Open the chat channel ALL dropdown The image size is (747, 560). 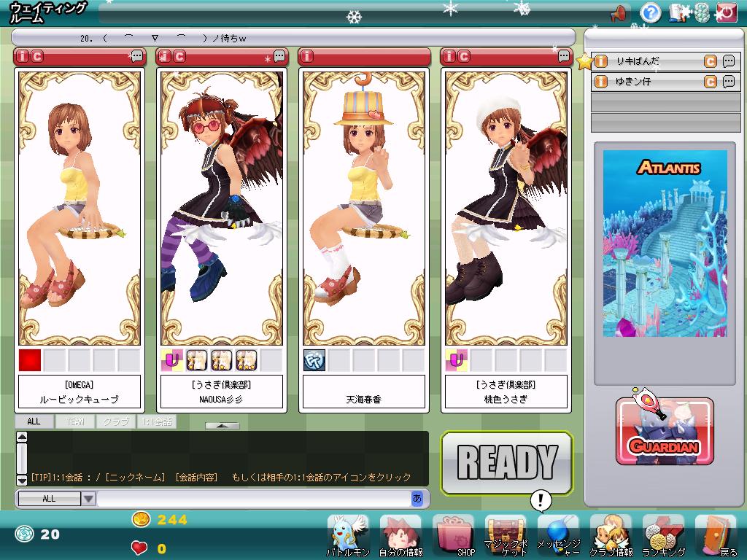click(x=49, y=499)
